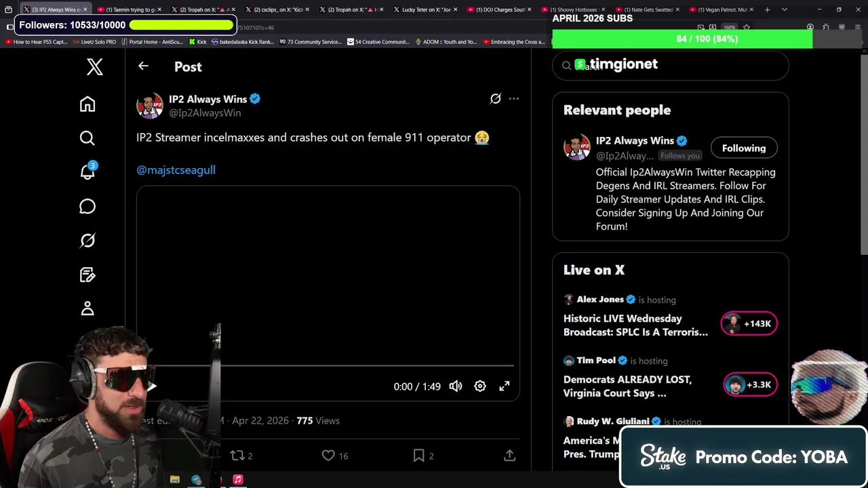Open the Embracing the Cross bookmark
This screenshot has height=488, width=868.
click(x=513, y=42)
